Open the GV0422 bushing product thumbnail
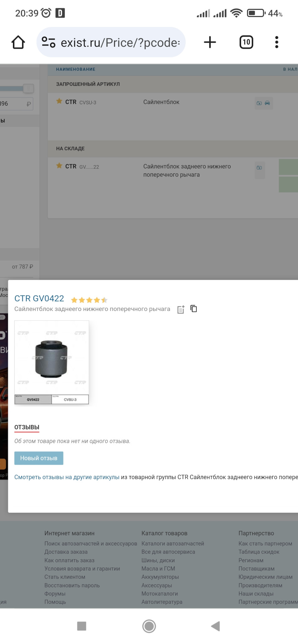Image resolution: width=298 pixels, height=644 pixels. pyautogui.click(x=52, y=362)
